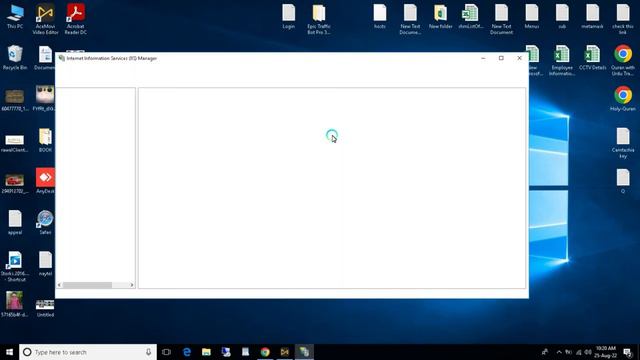Select the Epic Traffic Bot Pro folder
The height and width of the screenshot is (360, 640).
tap(319, 19)
